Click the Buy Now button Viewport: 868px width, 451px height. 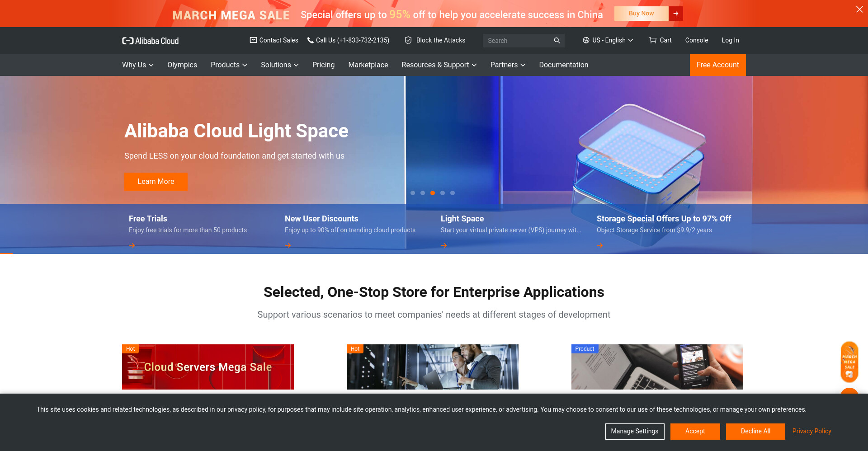[641, 14]
